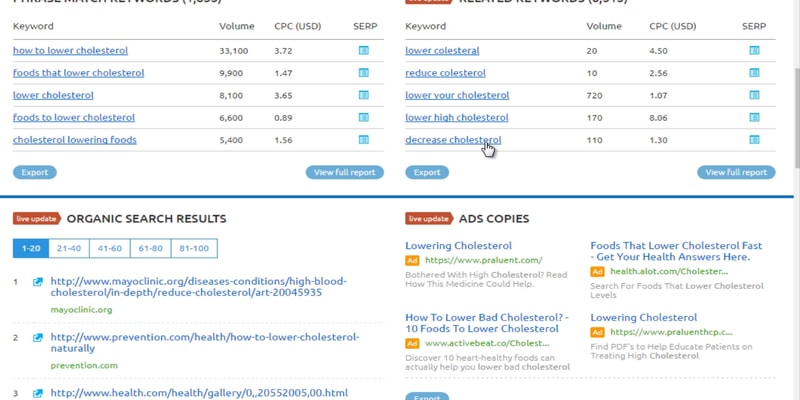Screen dimensions: 800x400
Task: Open SERP icon for how to lower cholesterol
Action: point(363,50)
